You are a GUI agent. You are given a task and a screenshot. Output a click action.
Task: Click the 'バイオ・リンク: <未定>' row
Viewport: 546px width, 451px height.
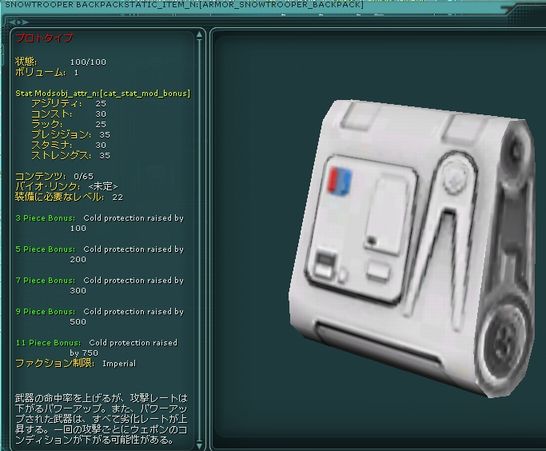pyautogui.click(x=67, y=186)
